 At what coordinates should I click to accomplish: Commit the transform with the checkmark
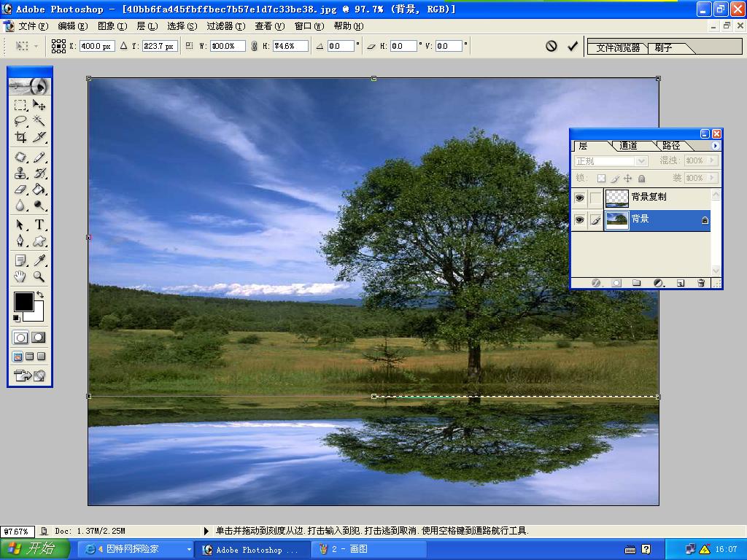(573, 46)
